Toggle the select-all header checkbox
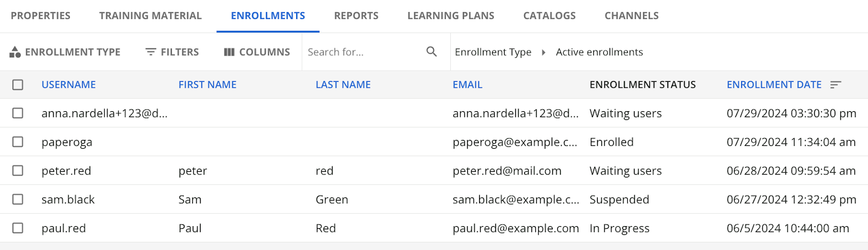The height and width of the screenshot is (250, 868). tap(18, 85)
